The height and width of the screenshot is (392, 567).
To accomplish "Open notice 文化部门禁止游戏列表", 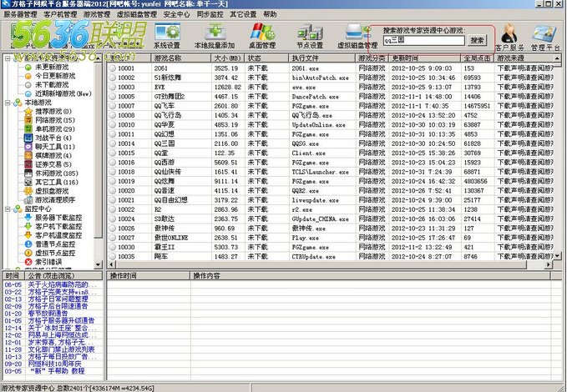I will pos(61,349).
